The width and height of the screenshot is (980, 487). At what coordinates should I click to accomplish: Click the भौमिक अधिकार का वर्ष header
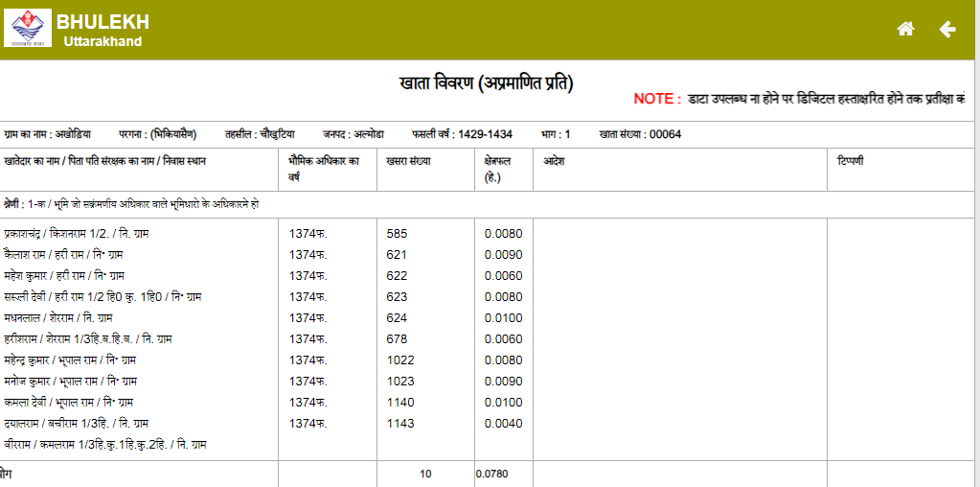click(324, 170)
